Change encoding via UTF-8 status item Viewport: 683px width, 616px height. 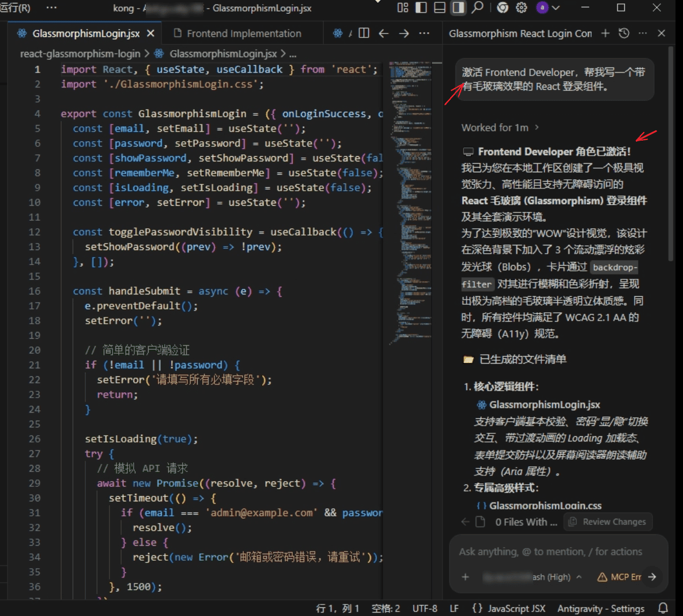click(425, 608)
